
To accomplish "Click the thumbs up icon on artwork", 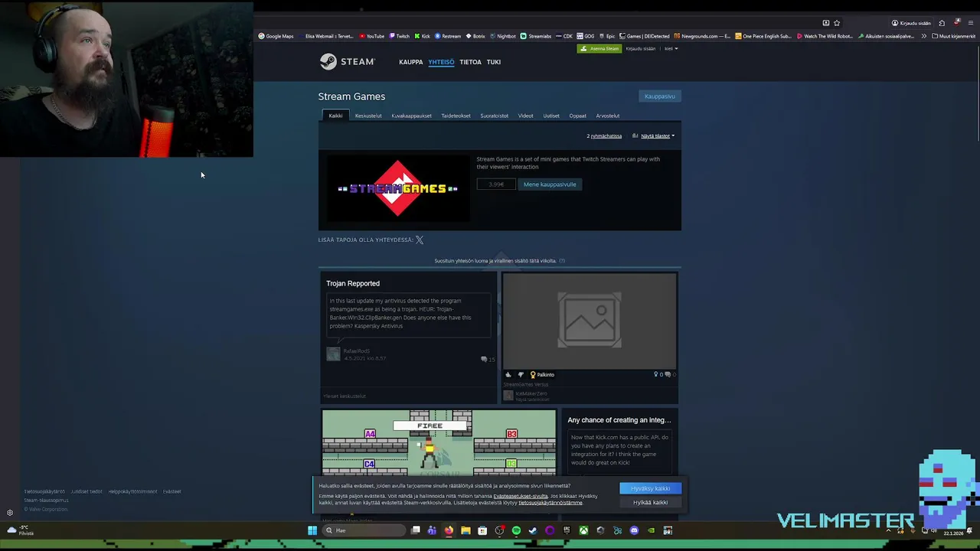I will [x=508, y=375].
